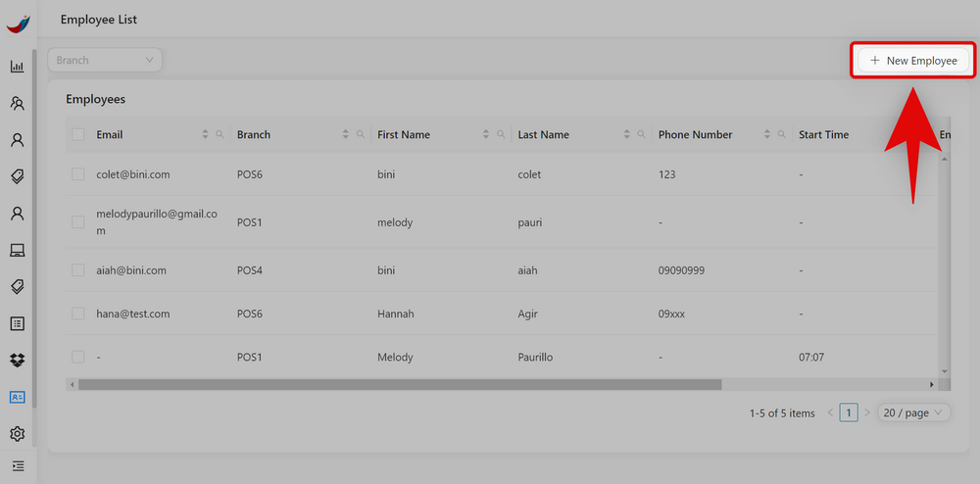Toggle the sidebar collapse icon at bottom
The height and width of the screenshot is (484, 980).
click(17, 465)
